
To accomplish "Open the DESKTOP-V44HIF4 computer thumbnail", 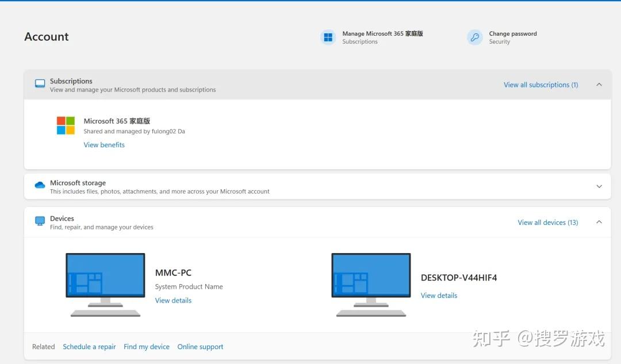I will tap(371, 285).
